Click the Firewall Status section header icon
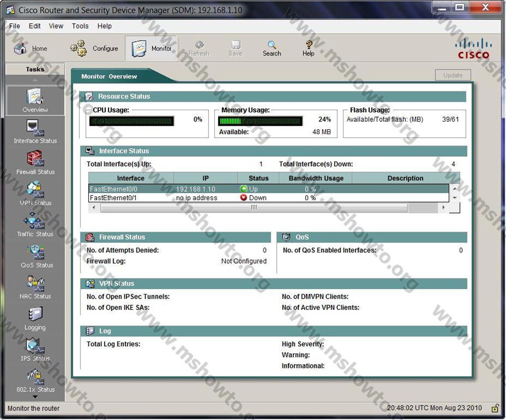Screen dimensions: 506x420 click(x=90, y=237)
